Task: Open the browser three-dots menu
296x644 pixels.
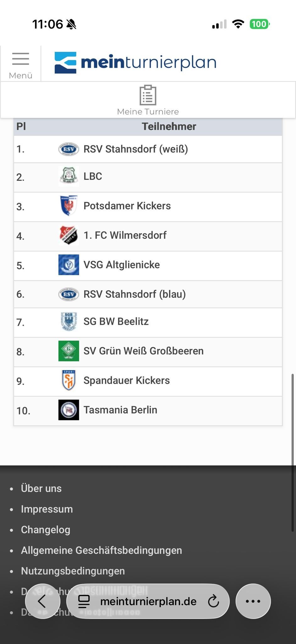Action: click(253, 602)
